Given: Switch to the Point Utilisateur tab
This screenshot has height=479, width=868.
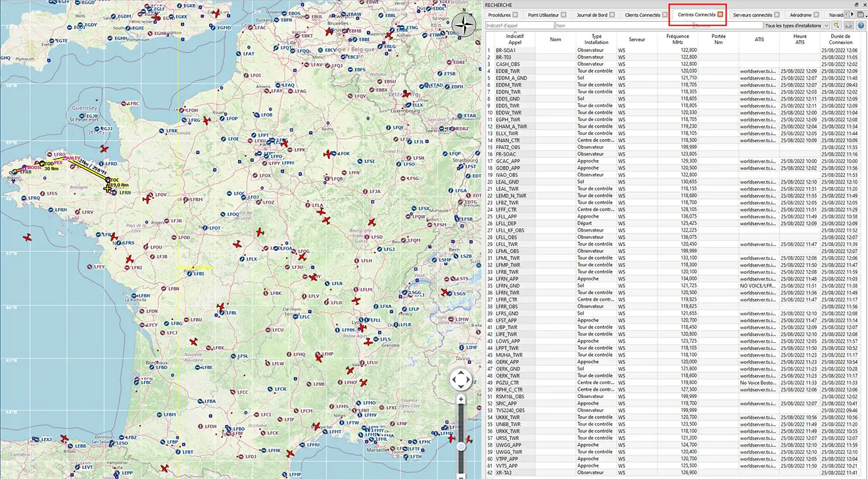Looking at the screenshot, I should (546, 14).
